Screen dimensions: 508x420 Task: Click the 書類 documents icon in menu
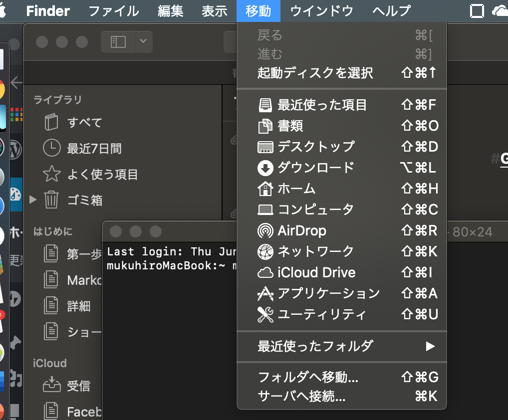(265, 126)
